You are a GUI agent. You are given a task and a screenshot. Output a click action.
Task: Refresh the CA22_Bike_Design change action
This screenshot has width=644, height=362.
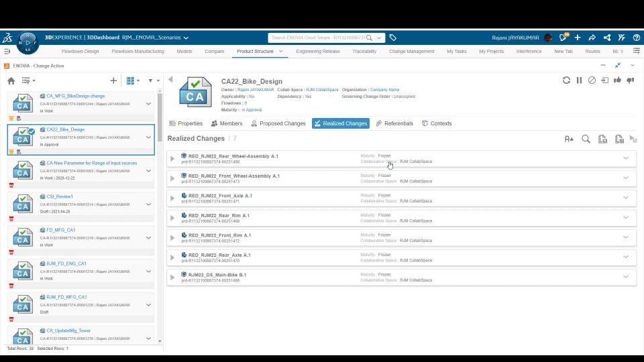(x=566, y=80)
